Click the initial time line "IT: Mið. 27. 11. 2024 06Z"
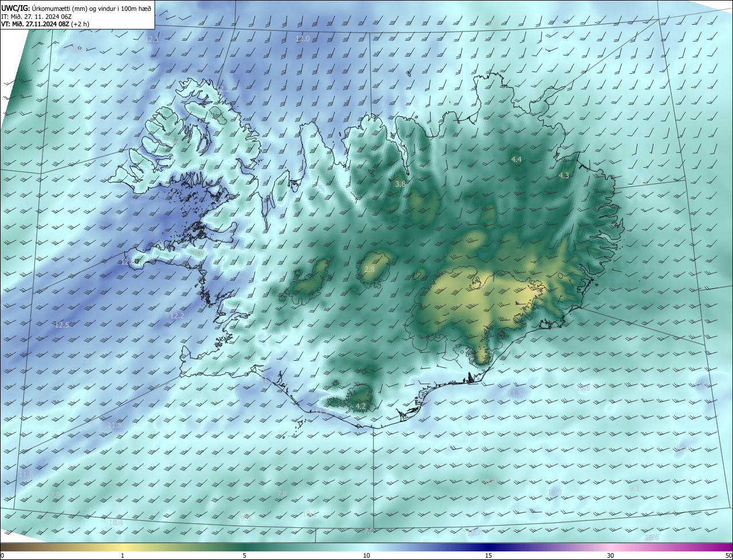The height and width of the screenshot is (560, 733). pyautogui.click(x=36, y=16)
